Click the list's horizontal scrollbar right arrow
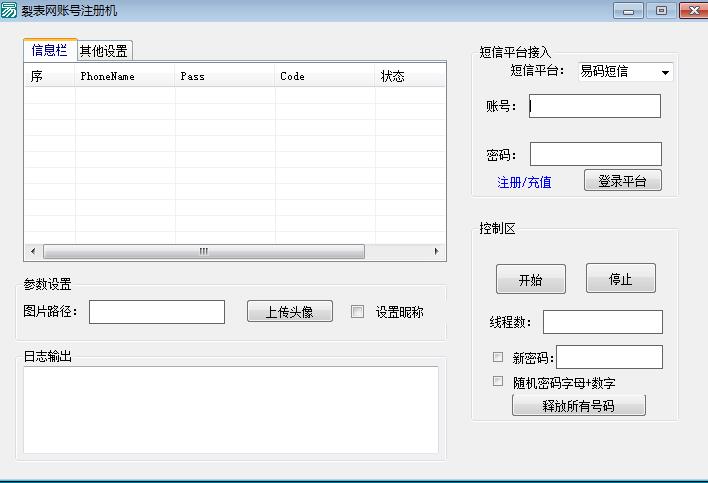 pyautogui.click(x=436, y=252)
